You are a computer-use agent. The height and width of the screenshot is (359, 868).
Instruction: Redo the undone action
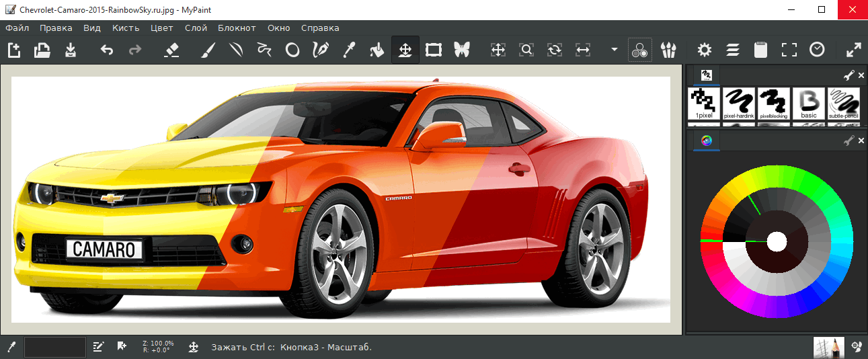135,50
